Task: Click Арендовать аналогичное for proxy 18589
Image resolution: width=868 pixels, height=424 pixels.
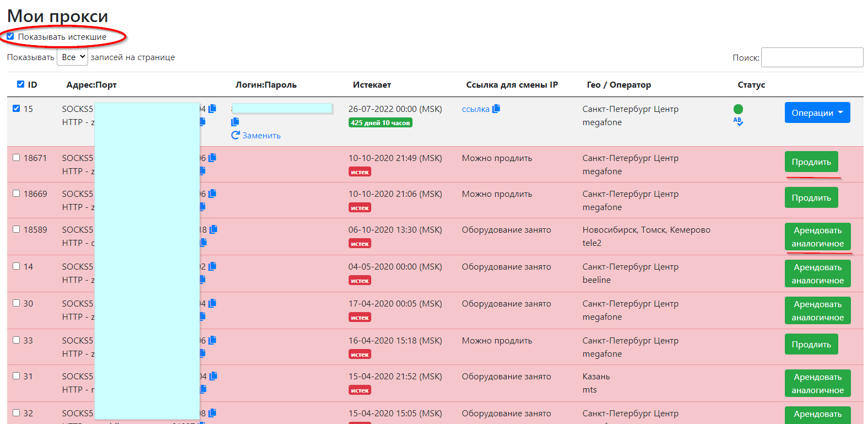Action: [817, 237]
